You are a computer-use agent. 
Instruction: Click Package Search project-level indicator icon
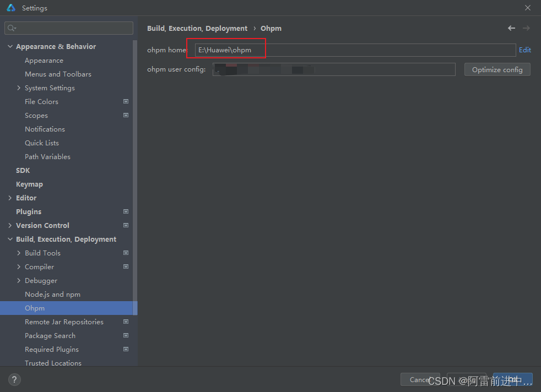[x=126, y=335]
